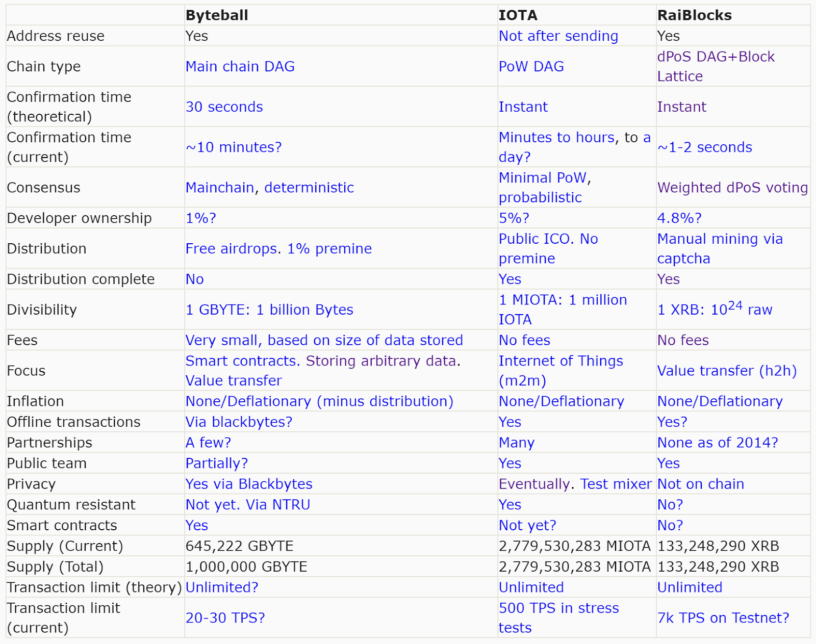
Task: Open the 'Test mixer' link
Action: coord(616,484)
